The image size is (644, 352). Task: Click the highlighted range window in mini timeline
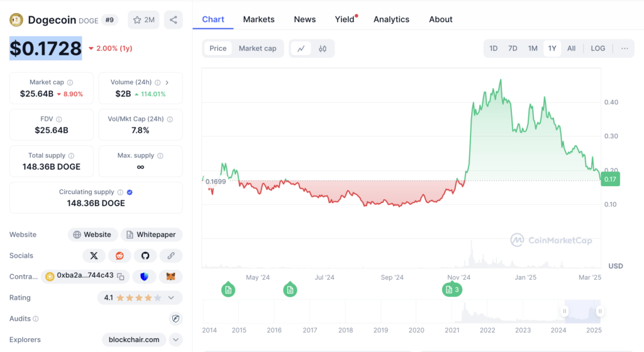(x=582, y=311)
